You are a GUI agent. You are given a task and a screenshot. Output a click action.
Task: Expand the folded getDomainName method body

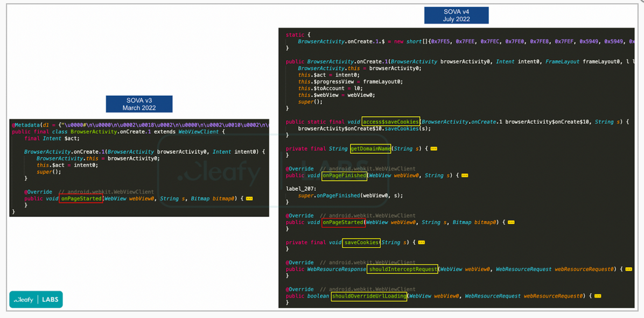[433, 149]
